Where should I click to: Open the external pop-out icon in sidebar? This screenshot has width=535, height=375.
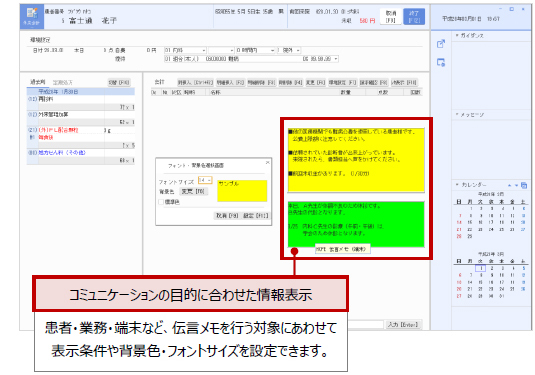tap(441, 44)
